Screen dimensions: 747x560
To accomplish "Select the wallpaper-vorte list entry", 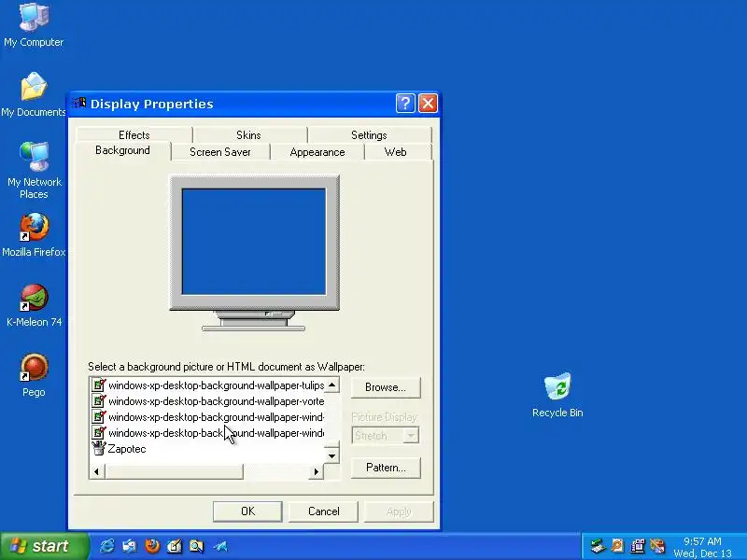I will (x=207, y=401).
